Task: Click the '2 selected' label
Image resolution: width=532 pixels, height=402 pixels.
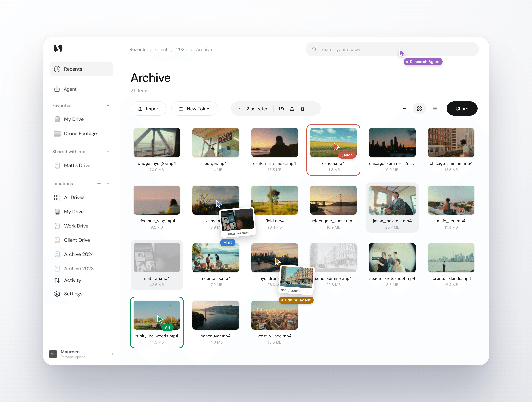Action: (257, 109)
